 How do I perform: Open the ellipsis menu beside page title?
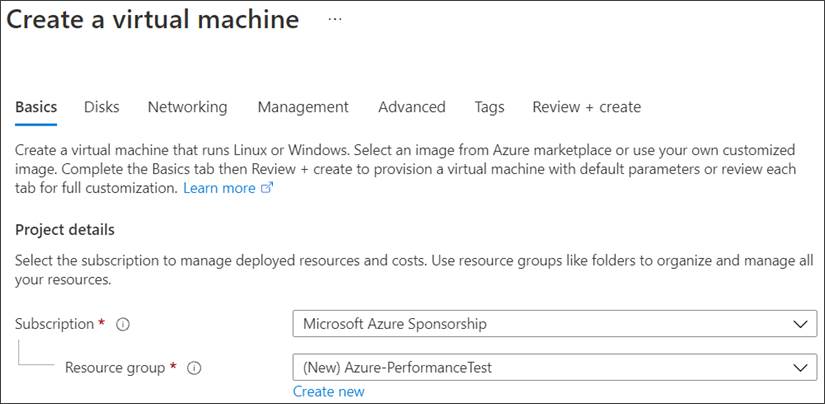335,19
